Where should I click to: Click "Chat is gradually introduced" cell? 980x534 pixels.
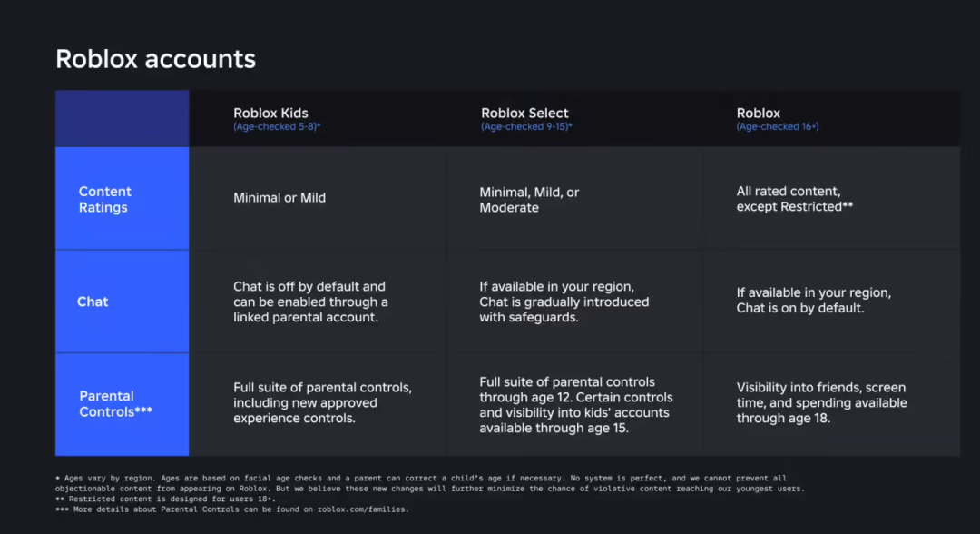(x=563, y=302)
